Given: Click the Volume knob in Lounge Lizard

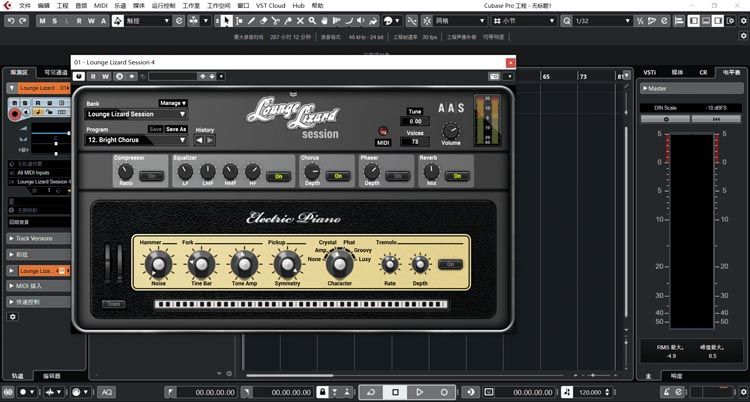Looking at the screenshot, I should [451, 131].
